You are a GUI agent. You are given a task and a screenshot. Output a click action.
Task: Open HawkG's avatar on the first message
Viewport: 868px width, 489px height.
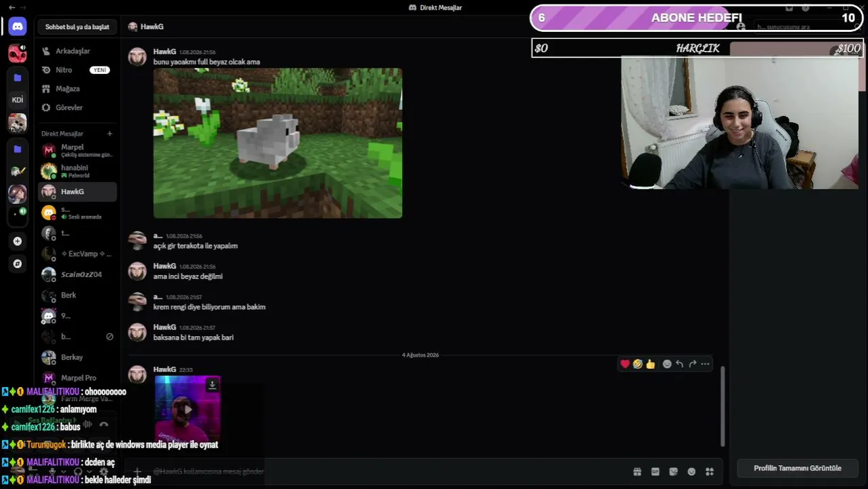(x=138, y=56)
